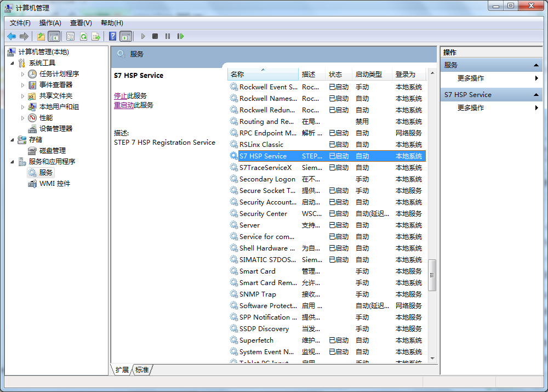Click the Forward arrow toolbar icon
The image size is (548, 392).
(x=24, y=36)
